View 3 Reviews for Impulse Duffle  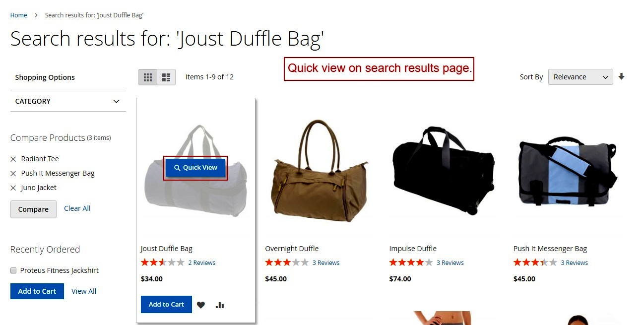click(x=450, y=263)
